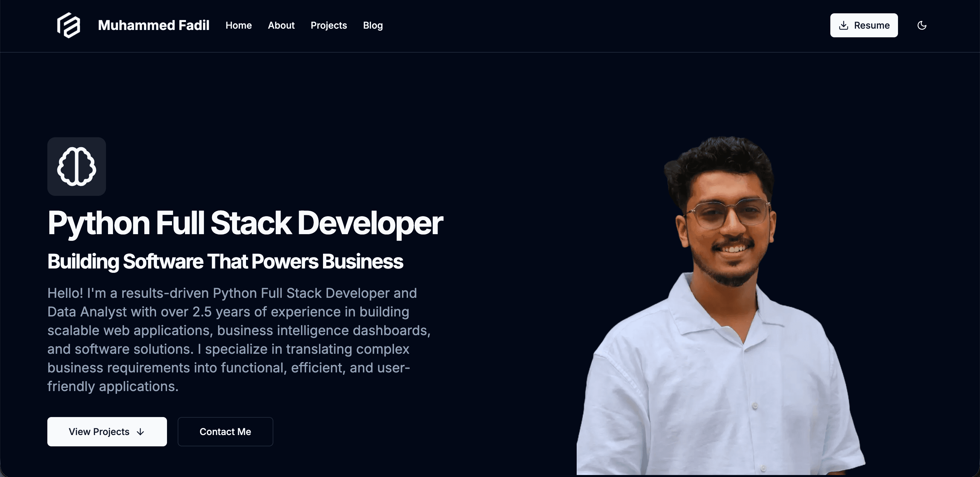
Task: Click the downward arrow inside View Projects
Action: coord(140,432)
